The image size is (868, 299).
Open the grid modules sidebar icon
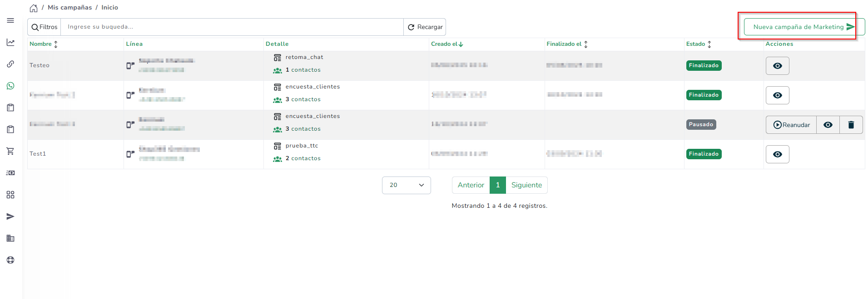[10, 195]
